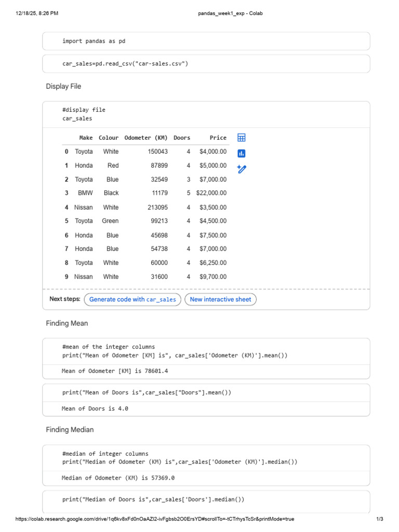Click the Mean of Doors is 4.0 output
Image resolution: width=399 pixels, height=532 pixels.
pyautogui.click(x=95, y=409)
